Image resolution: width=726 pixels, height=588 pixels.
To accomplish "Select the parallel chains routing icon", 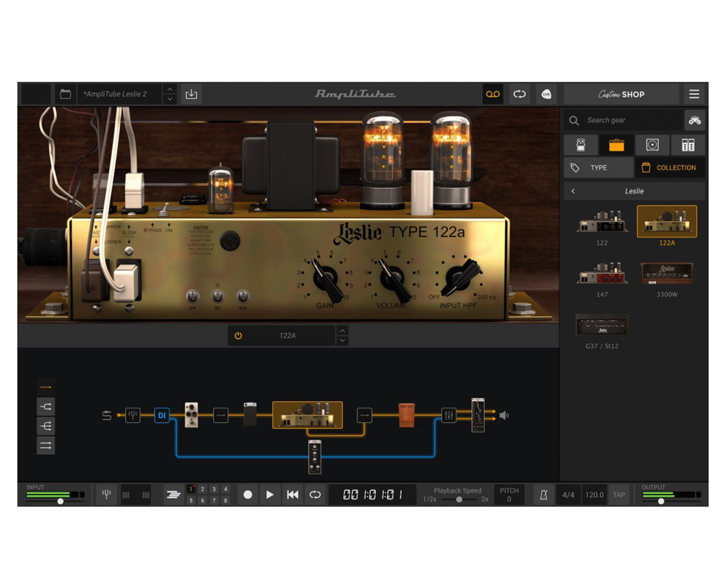I will click(45, 445).
